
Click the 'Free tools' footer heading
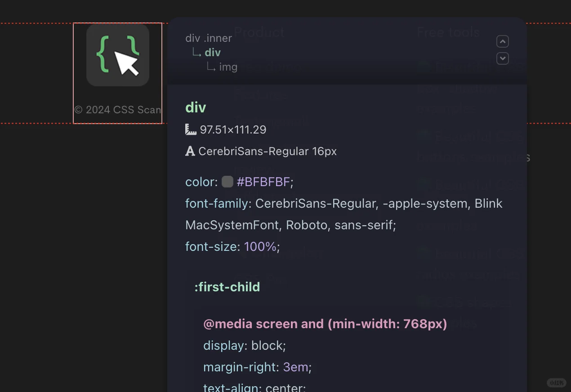click(448, 32)
